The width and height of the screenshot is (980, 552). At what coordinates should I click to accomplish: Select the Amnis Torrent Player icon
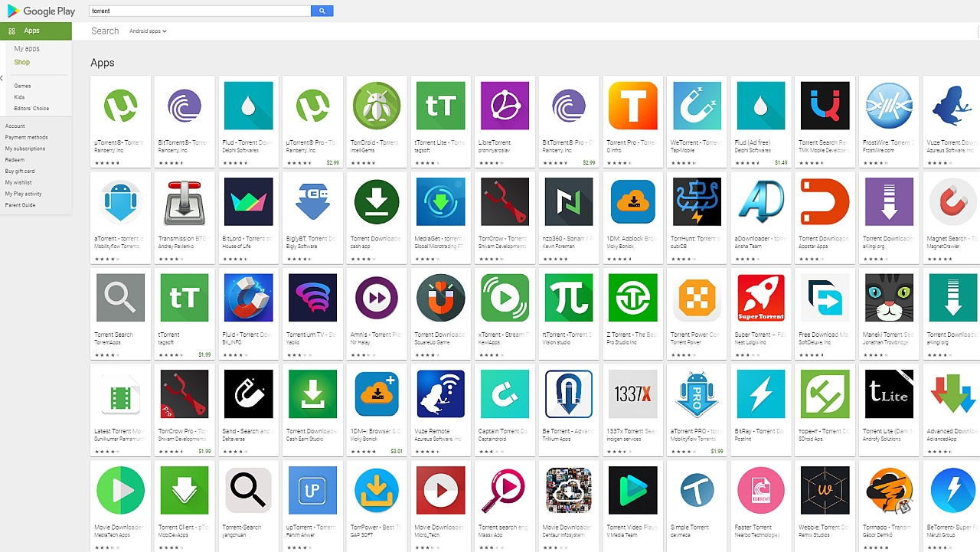(377, 298)
